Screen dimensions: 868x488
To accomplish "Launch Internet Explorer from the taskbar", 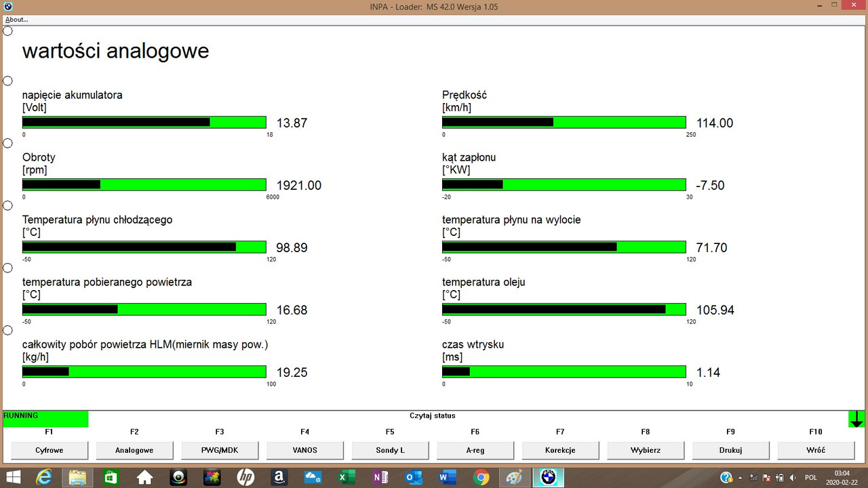I will 44,477.
